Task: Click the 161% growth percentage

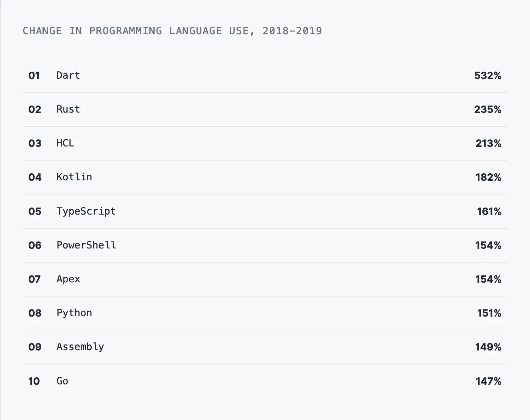Action: 489,211
